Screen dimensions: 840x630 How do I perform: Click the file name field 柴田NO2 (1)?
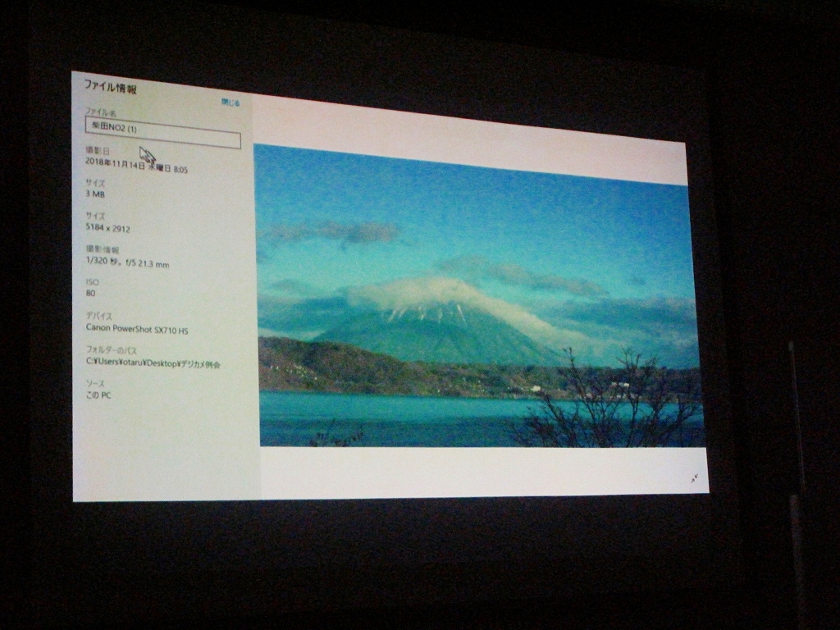click(162, 132)
